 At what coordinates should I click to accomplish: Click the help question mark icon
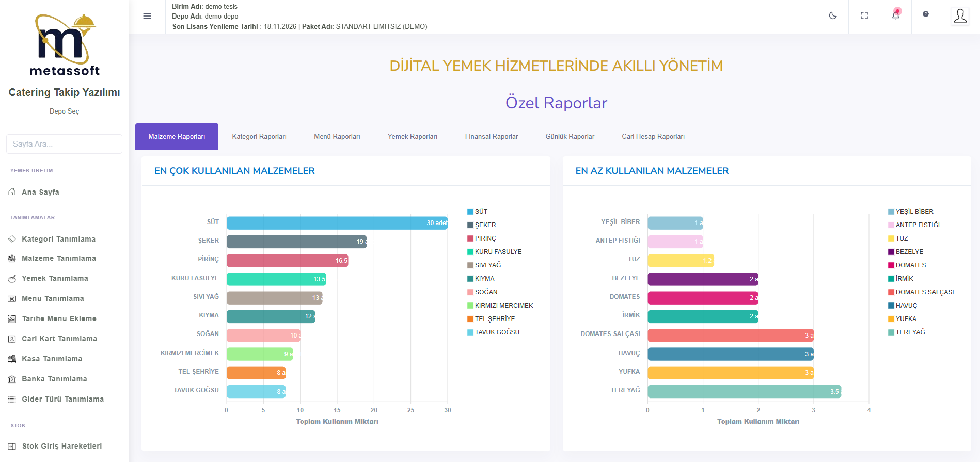(x=926, y=14)
